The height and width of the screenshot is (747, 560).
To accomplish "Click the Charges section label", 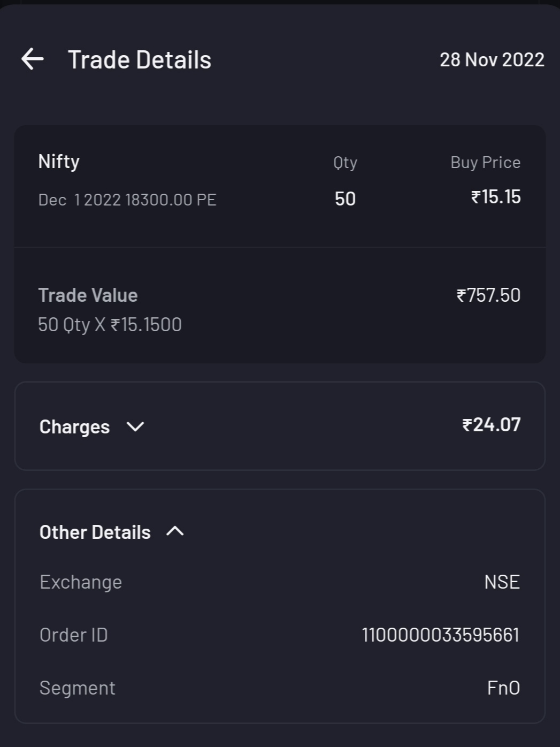I will coord(74,426).
